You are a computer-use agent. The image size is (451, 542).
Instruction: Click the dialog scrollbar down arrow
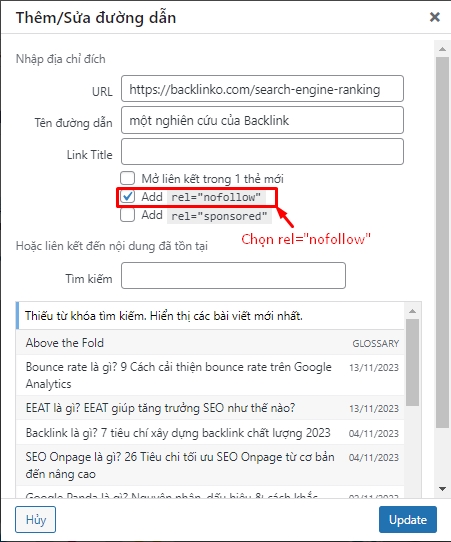pos(442,489)
